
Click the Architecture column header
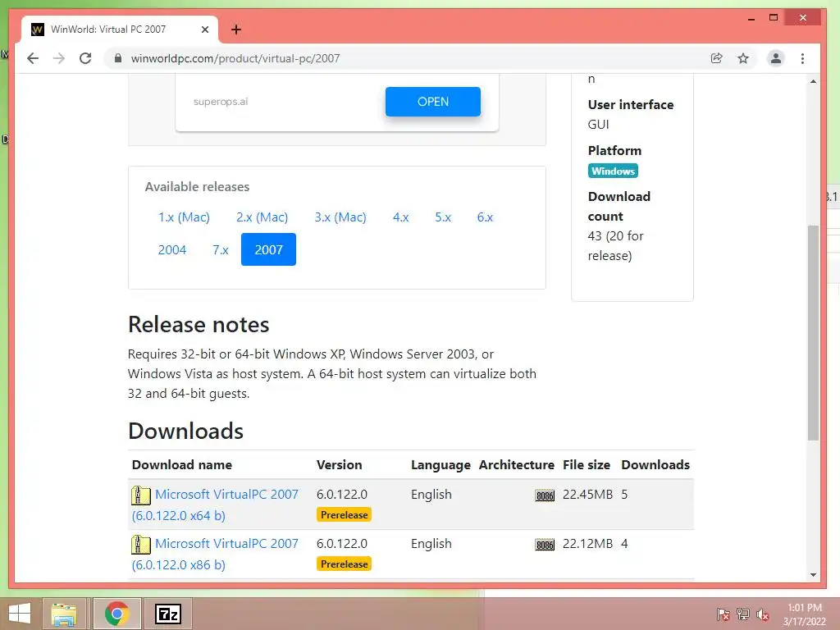click(517, 465)
